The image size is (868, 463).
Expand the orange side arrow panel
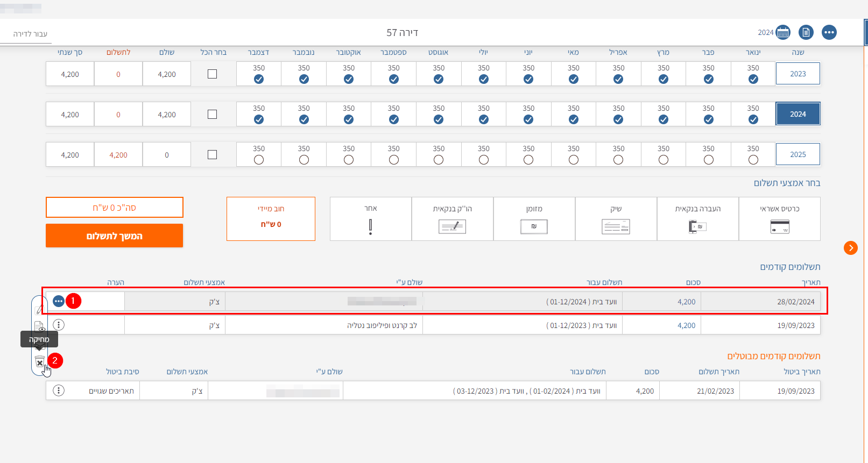850,247
